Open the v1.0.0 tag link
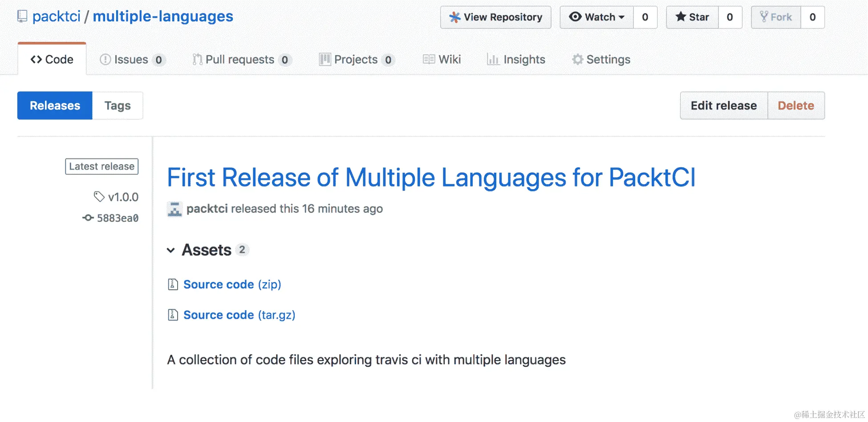This screenshot has width=868, height=422. pos(123,197)
